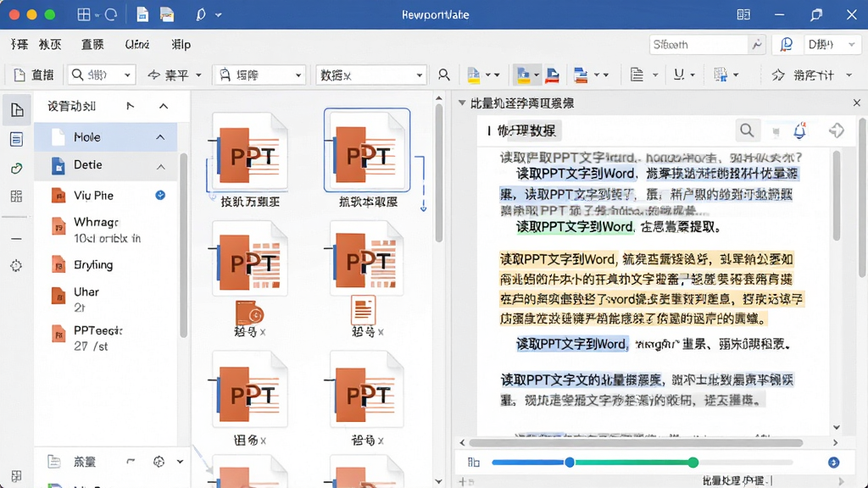This screenshot has width=868, height=488.
Task: Click the search magnifier in right panel
Action: pyautogui.click(x=747, y=130)
